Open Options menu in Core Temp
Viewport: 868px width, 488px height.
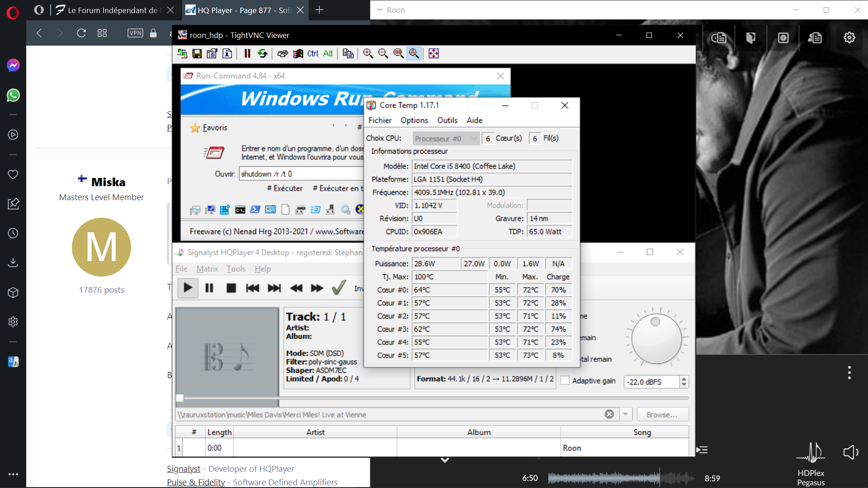[x=414, y=120]
